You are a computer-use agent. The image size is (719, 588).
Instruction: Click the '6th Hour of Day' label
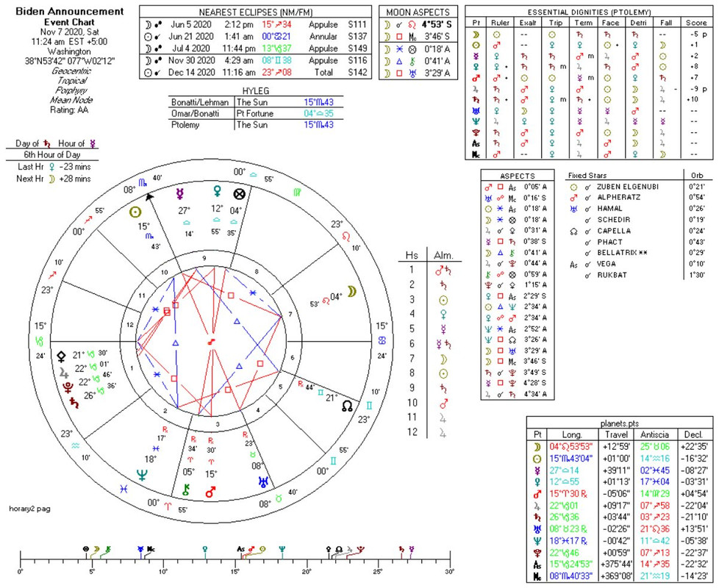coord(52,155)
